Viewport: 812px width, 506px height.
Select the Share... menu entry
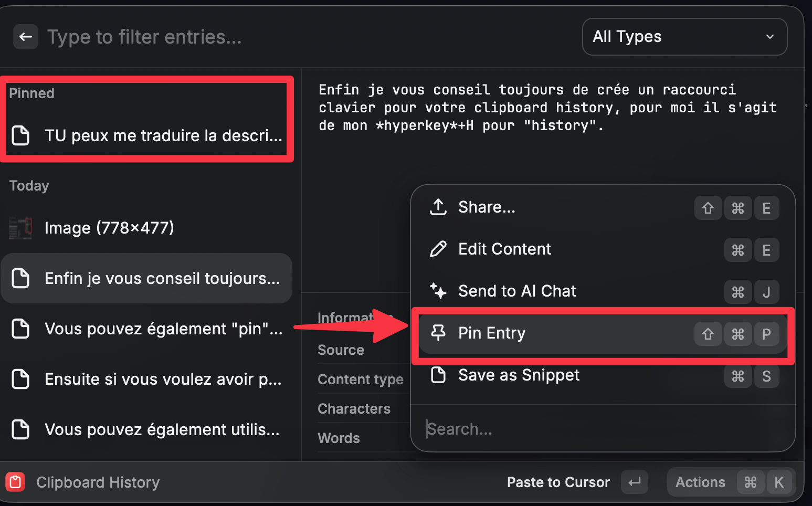pos(487,207)
